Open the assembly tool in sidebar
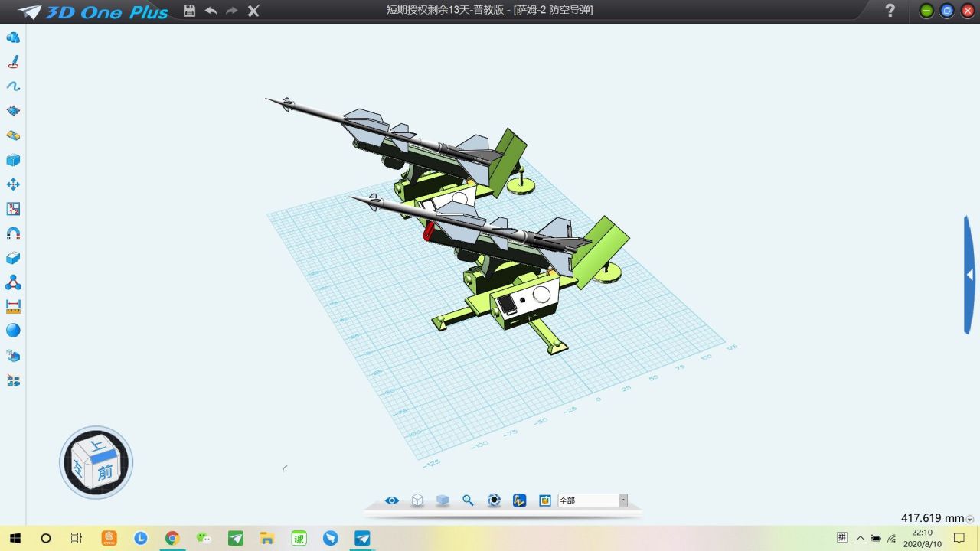This screenshot has height=551, width=980. [x=13, y=355]
